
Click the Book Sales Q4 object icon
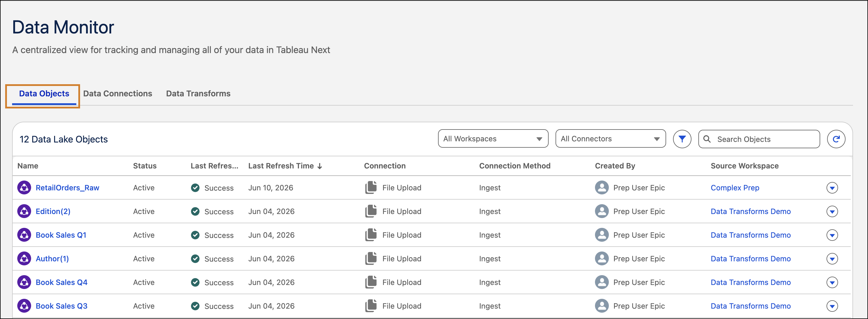(24, 282)
